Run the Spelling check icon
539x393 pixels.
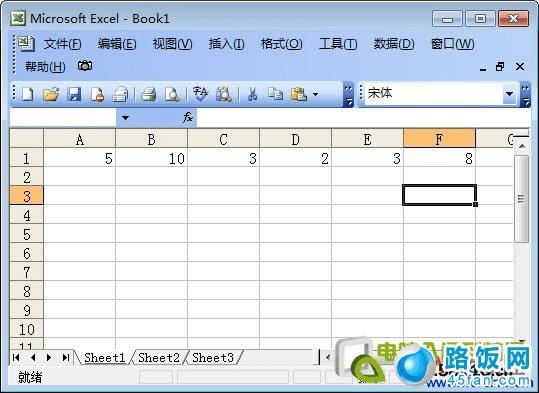coord(200,94)
